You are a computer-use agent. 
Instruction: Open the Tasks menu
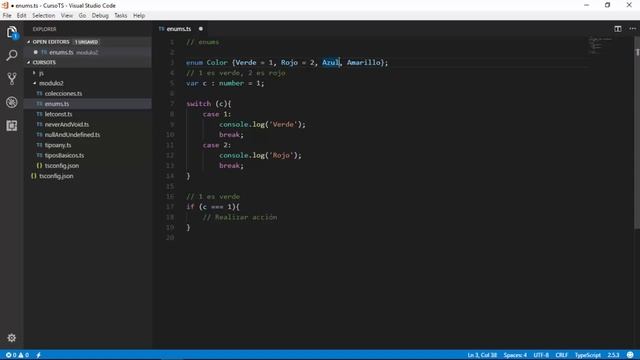120,16
